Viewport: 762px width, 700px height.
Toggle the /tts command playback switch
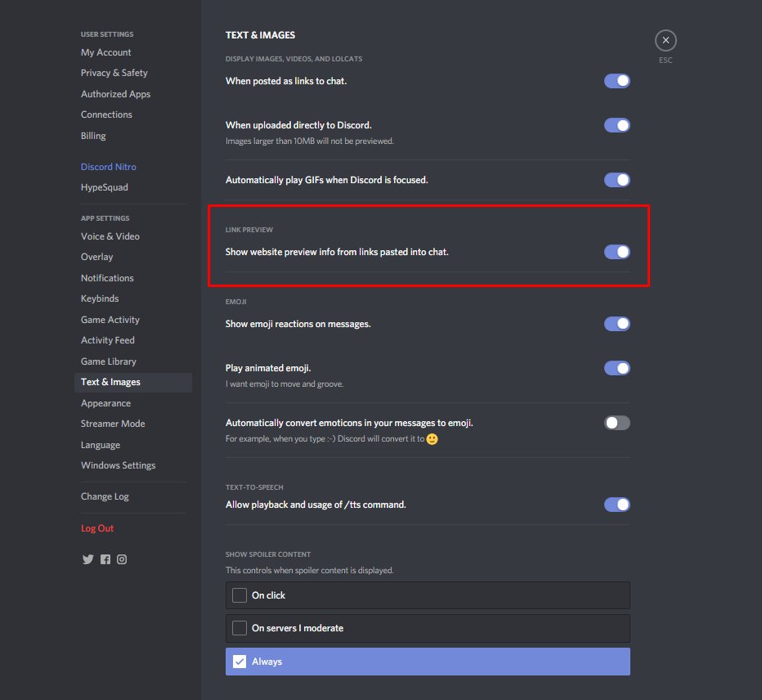pyautogui.click(x=617, y=505)
